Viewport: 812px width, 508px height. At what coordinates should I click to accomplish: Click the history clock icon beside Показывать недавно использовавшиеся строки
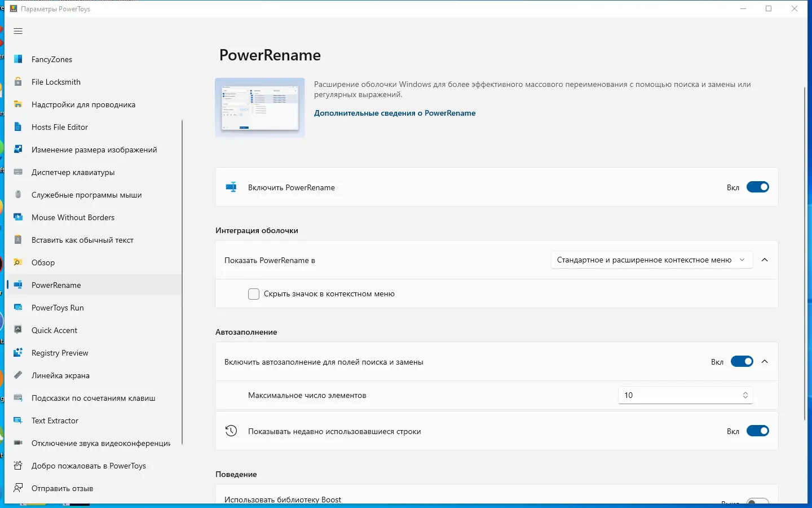pos(231,431)
